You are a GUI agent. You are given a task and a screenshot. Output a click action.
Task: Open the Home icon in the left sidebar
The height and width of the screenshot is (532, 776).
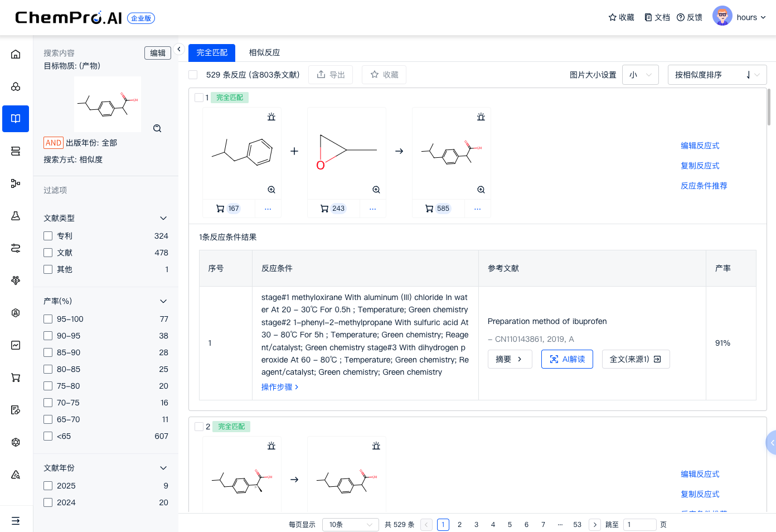tap(15, 54)
